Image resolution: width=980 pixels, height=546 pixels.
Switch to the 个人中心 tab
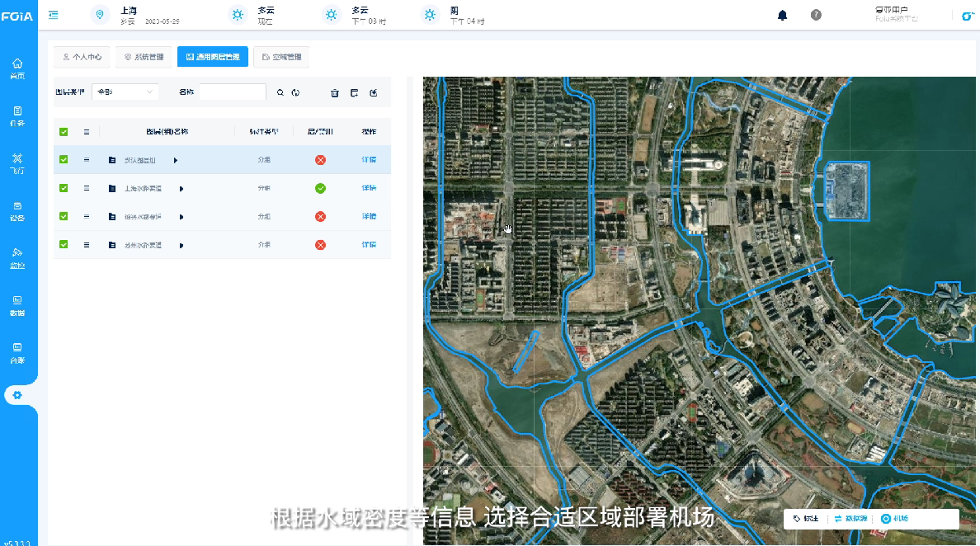point(83,57)
